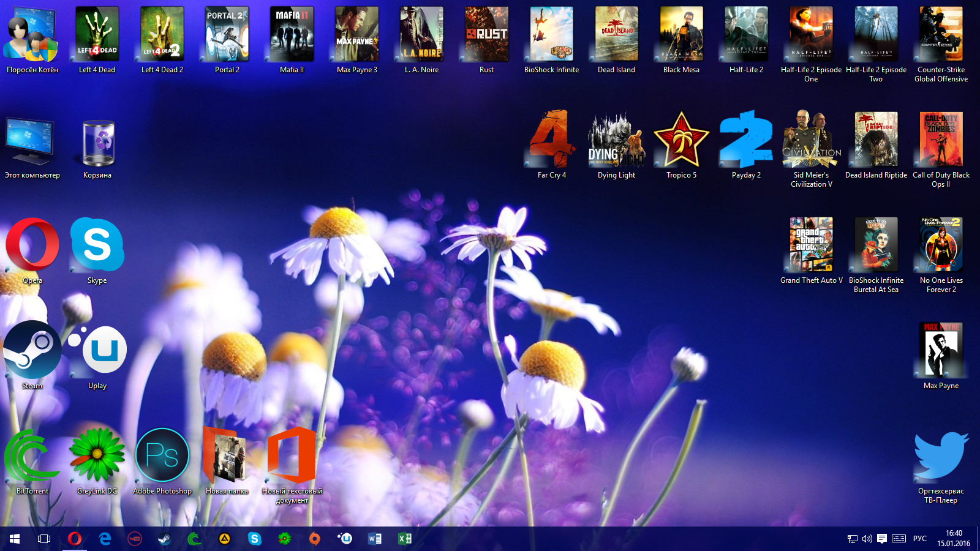This screenshot has width=980, height=551.
Task: Click the taskbar Skype icon
Action: pos(254,539)
